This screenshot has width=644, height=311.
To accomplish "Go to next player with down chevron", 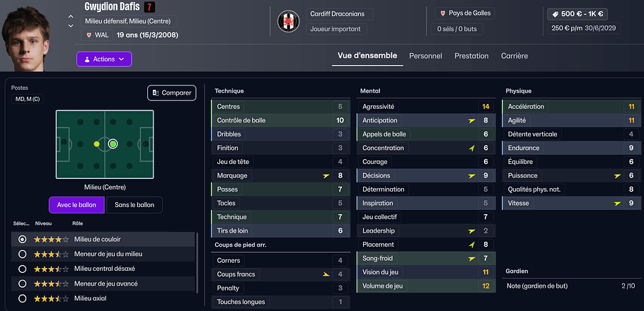I will click(x=71, y=26).
